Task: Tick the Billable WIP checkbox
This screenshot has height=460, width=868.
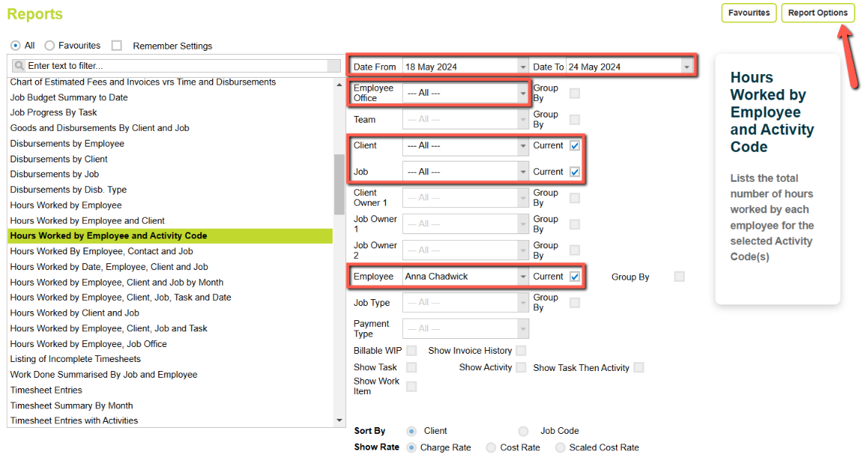Action: [x=411, y=350]
